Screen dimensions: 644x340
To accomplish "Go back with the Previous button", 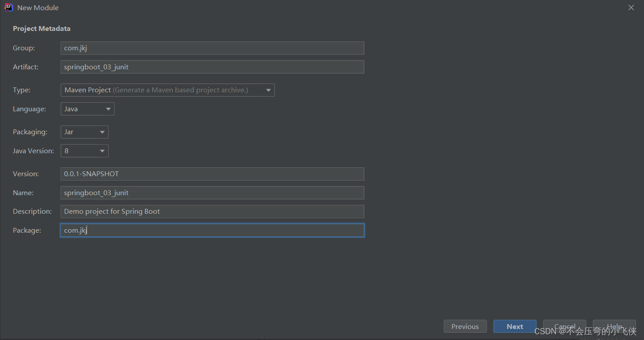I will pyautogui.click(x=465, y=327).
